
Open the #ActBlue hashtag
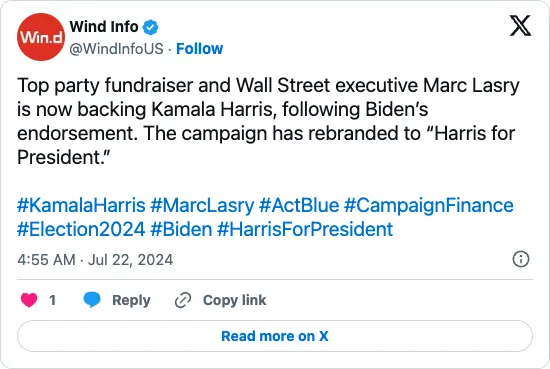tap(299, 206)
